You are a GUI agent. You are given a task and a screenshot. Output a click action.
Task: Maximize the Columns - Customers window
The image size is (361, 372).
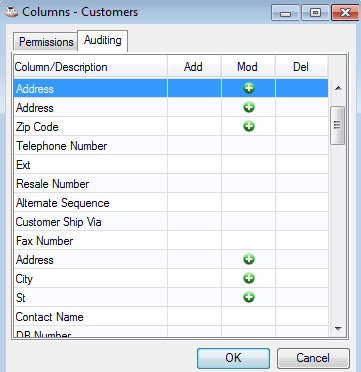[315, 13]
